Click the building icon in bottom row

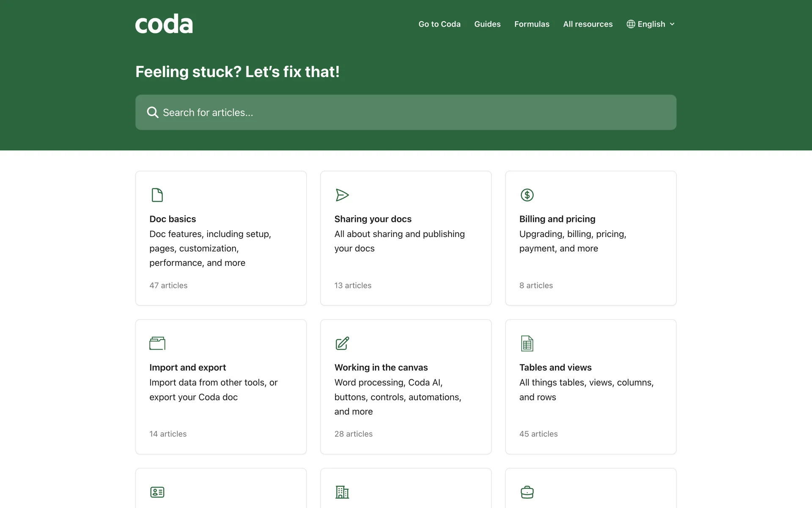pyautogui.click(x=342, y=492)
